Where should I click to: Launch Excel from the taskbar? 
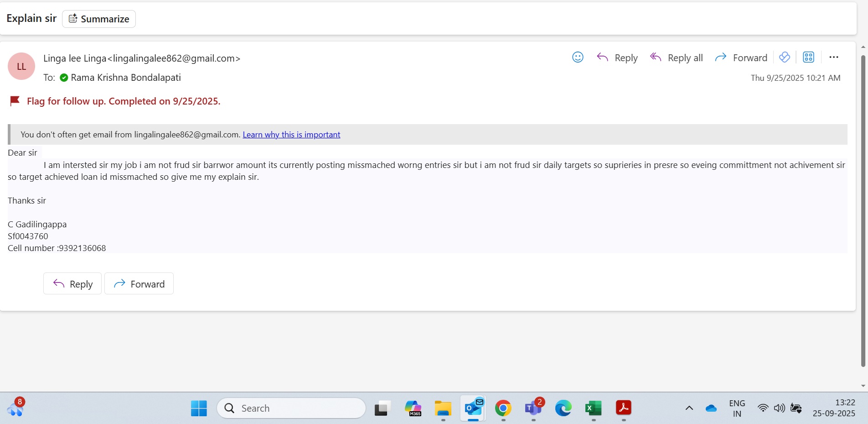coord(593,408)
